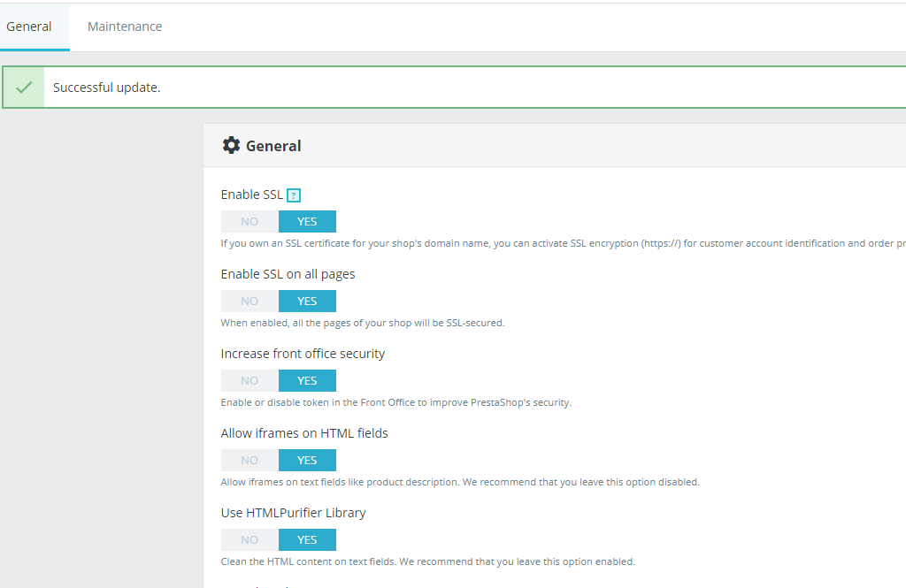Click YES under Increase front office security
This screenshot has width=906, height=588.
tap(307, 380)
